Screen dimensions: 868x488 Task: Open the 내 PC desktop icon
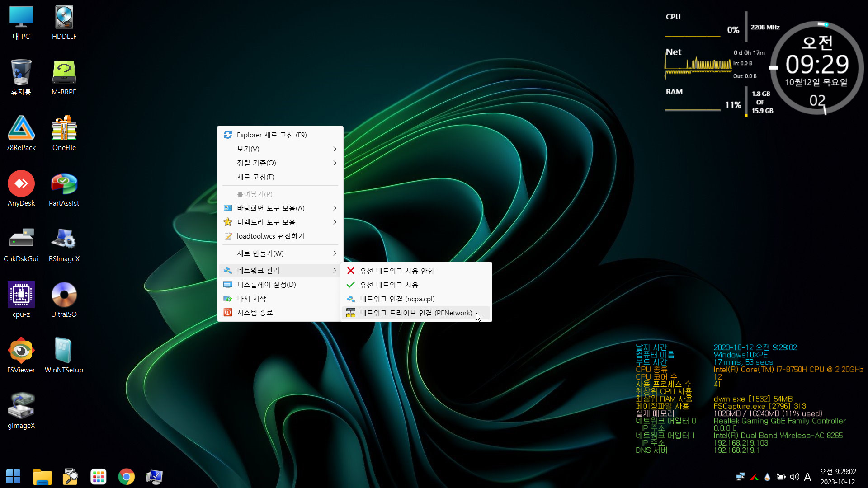click(21, 23)
